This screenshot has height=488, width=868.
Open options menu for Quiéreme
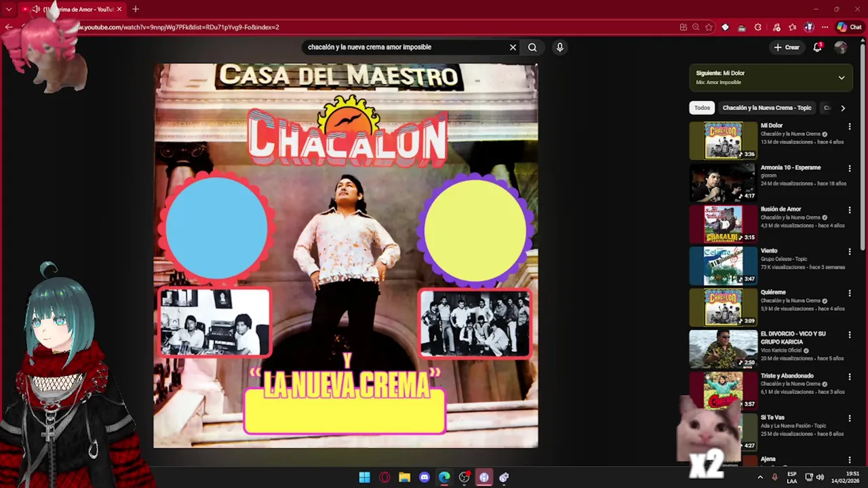[x=850, y=293]
